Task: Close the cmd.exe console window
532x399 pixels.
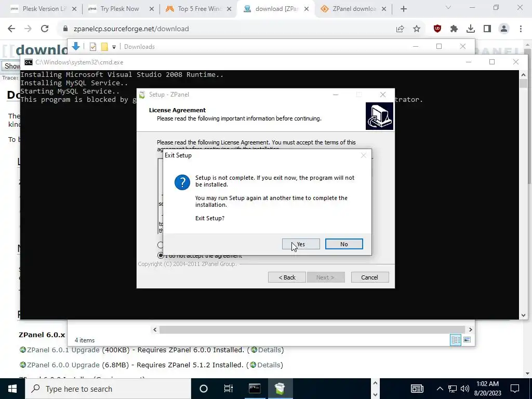Action: 516,62
